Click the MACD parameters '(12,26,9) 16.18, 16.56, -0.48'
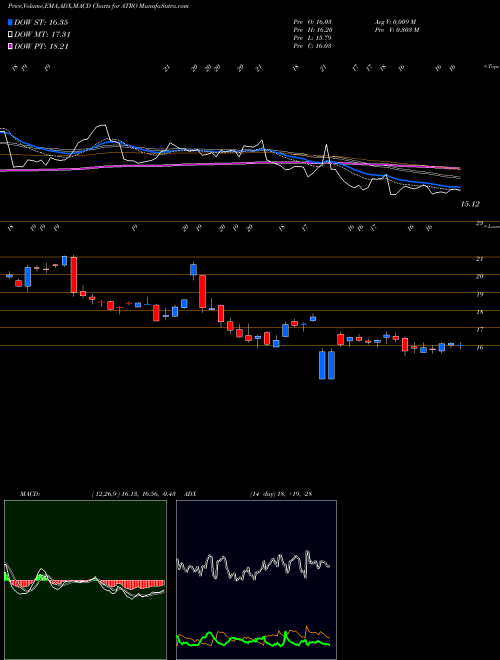Viewport: 500px width, 660px height. click(136, 494)
